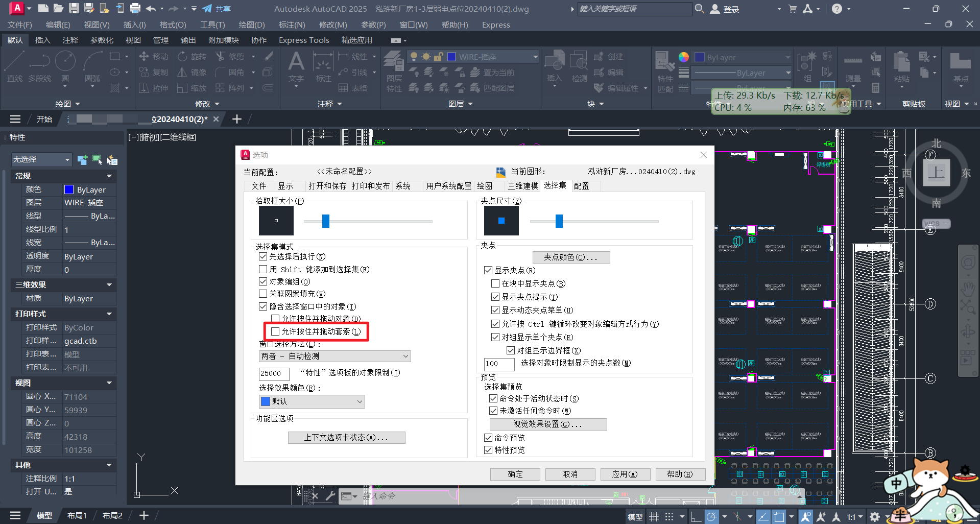Open the 绘图(D) menu in menu bar
The image size is (980, 524).
[x=252, y=25]
